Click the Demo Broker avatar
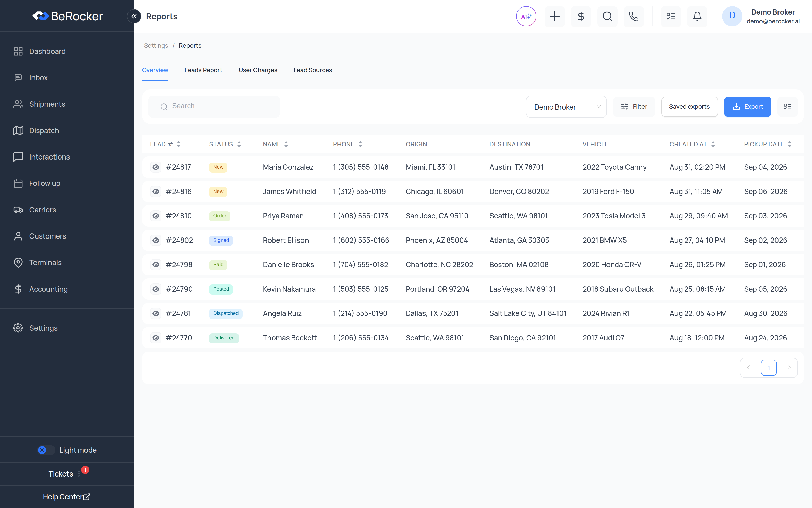This screenshot has height=508, width=812. point(732,16)
